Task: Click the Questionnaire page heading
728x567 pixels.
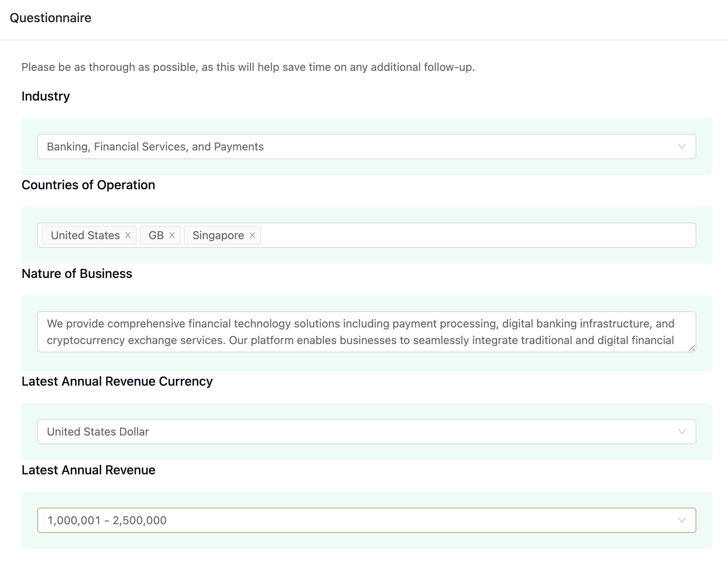Action: (50, 18)
